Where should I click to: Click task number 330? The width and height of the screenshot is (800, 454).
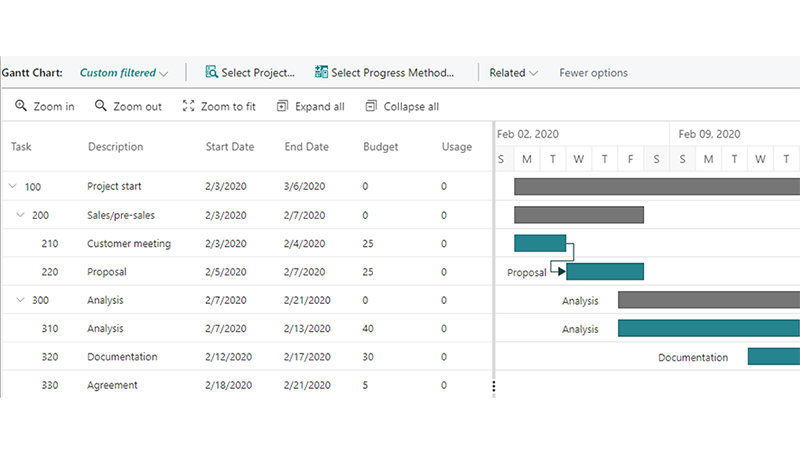[x=50, y=385]
